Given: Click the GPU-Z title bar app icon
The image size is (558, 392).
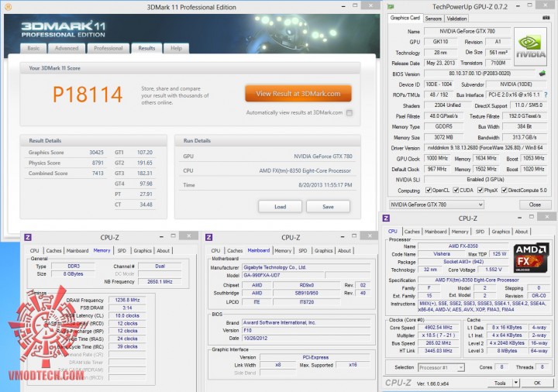Looking at the screenshot, I should [391, 7].
